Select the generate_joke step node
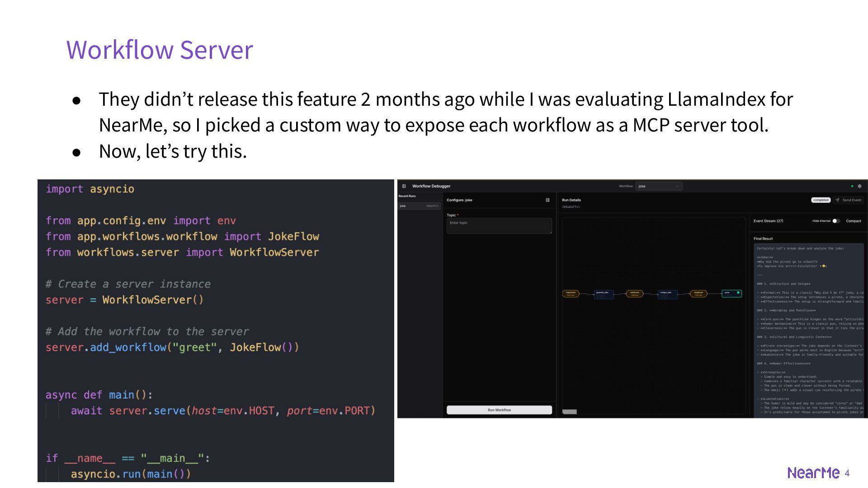The width and height of the screenshot is (868, 488). coord(603,294)
